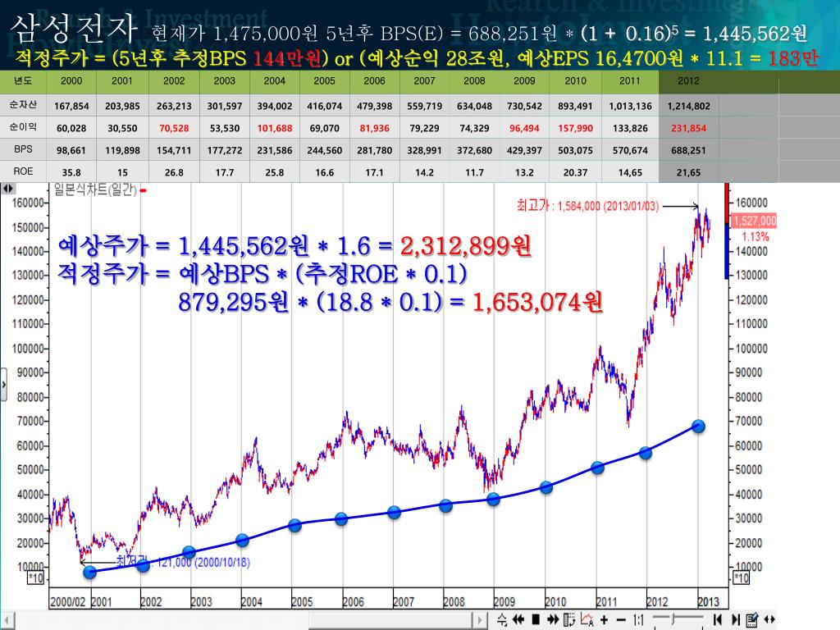The height and width of the screenshot is (630, 840).
Task: Click the 2008 BPS value 372,680
Action: (474, 151)
